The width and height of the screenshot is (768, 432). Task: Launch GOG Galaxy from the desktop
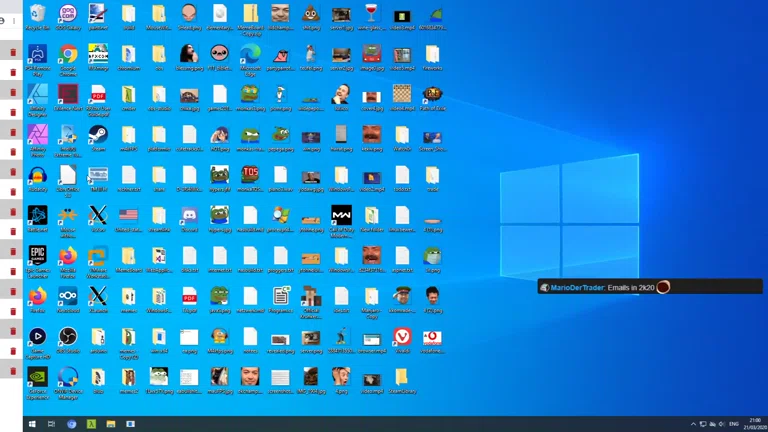pyautogui.click(x=68, y=14)
